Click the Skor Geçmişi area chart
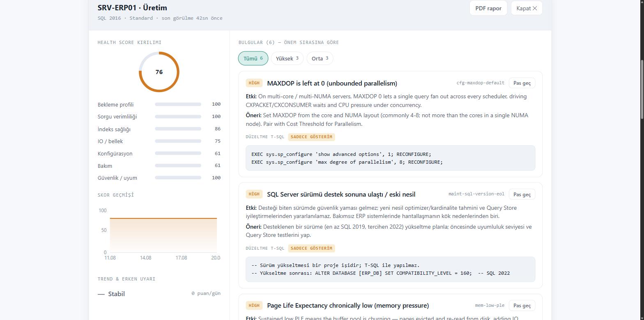Screen dimensions: 644x320 pyautogui.click(x=163, y=234)
